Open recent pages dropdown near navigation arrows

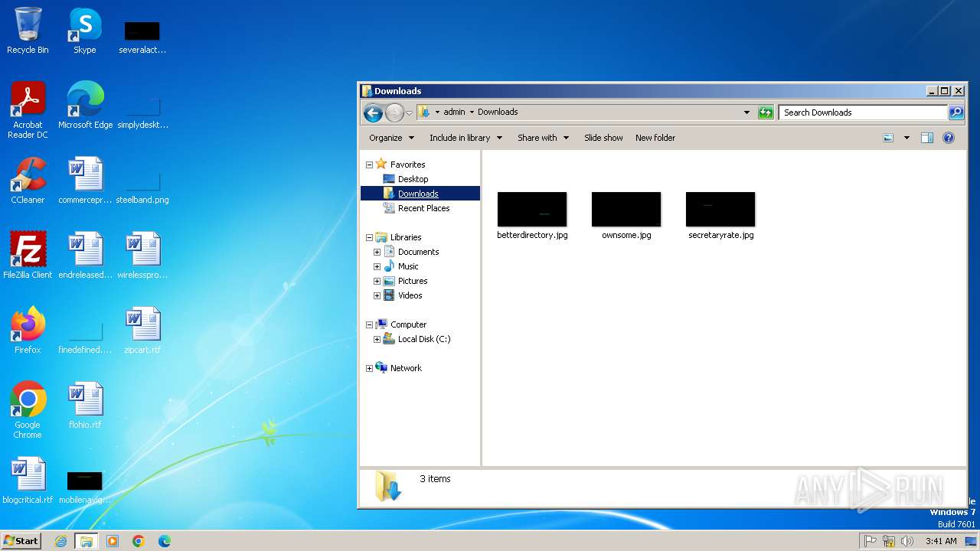point(409,112)
